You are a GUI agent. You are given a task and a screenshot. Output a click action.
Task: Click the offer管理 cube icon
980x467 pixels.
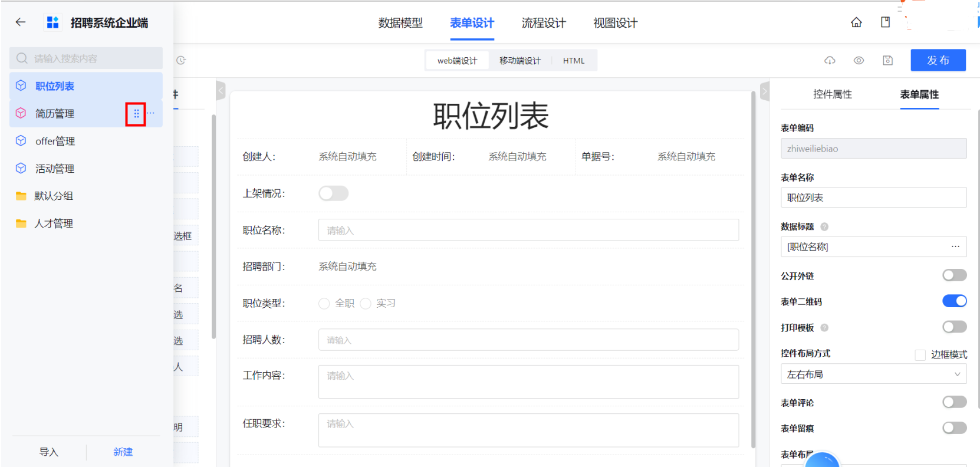(21, 140)
